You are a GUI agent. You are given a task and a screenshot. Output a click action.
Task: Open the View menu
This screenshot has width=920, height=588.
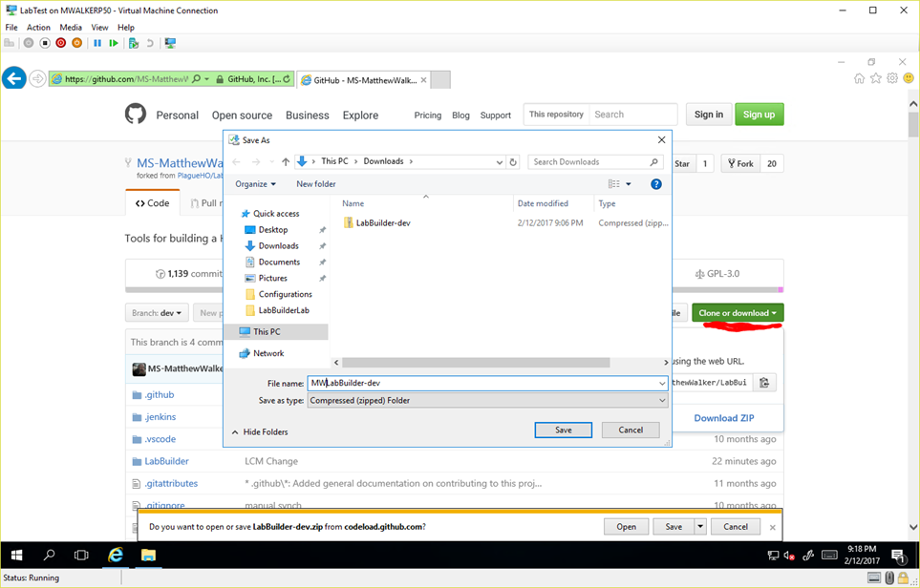click(99, 27)
